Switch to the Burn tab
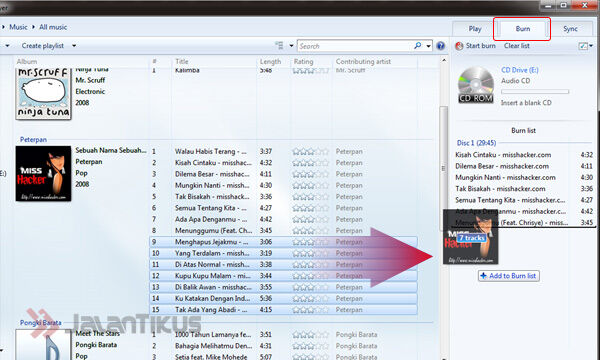This screenshot has width=600, height=360. pyautogui.click(x=522, y=29)
